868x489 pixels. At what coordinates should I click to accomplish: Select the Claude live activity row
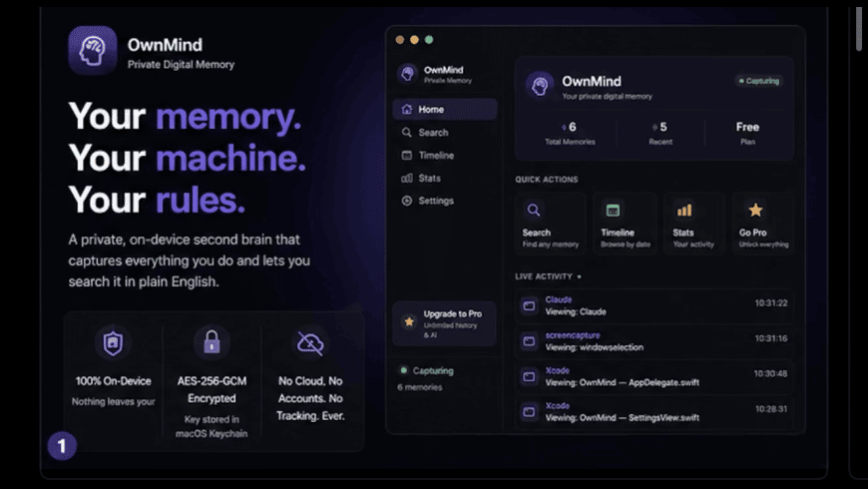(x=654, y=305)
